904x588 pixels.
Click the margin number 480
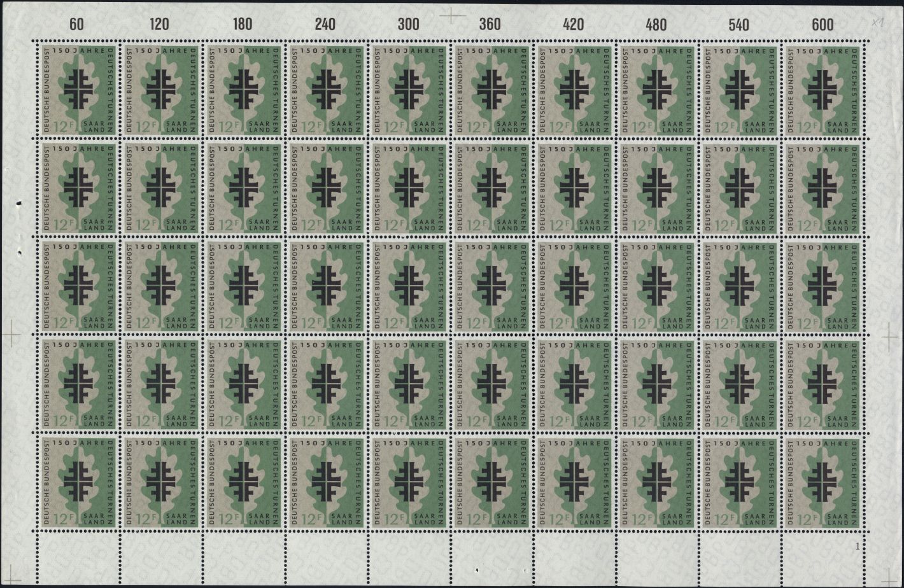pyautogui.click(x=656, y=25)
